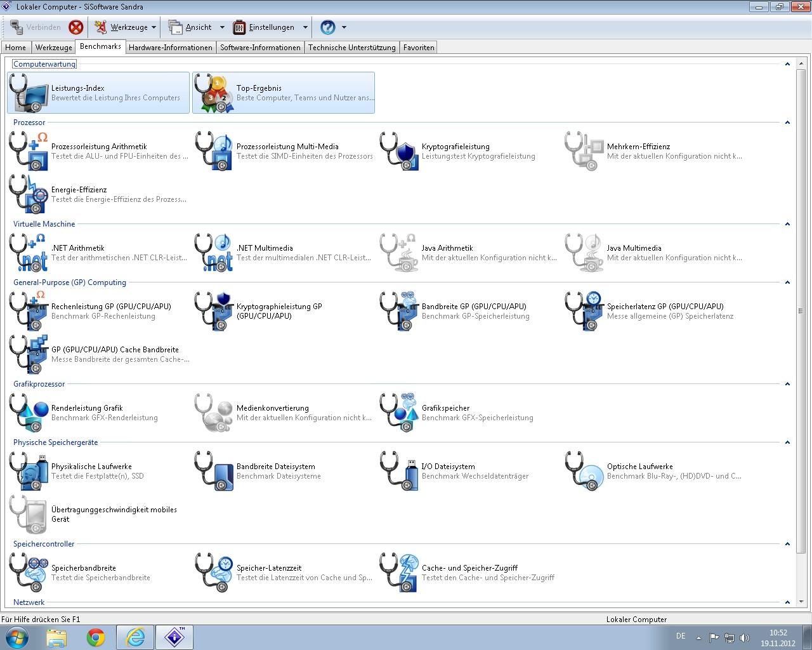Screen dimensions: 812x650
Task: Collapse the Grafikprozessor section arrow
Action: pos(787,384)
